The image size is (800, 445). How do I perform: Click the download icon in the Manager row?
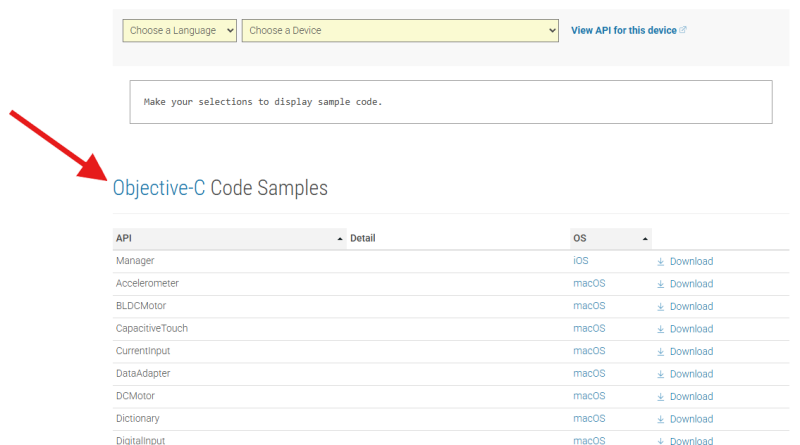coord(660,262)
